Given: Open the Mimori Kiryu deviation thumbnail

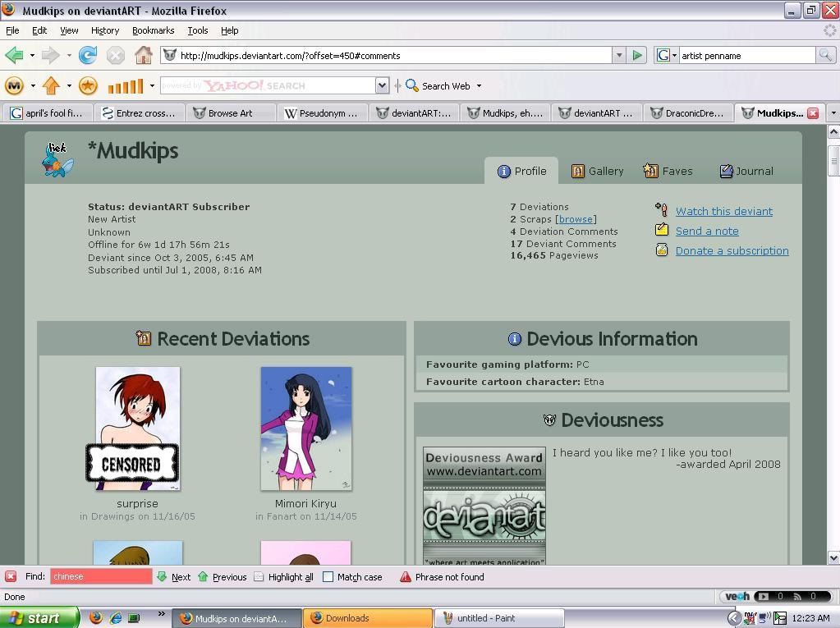Looking at the screenshot, I should tap(306, 429).
